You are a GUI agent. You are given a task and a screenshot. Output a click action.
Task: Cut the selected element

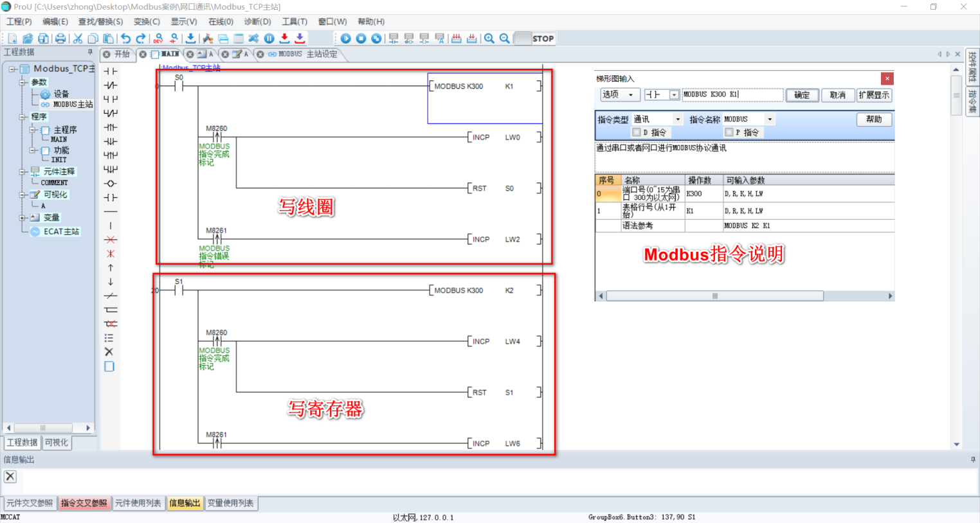point(78,39)
